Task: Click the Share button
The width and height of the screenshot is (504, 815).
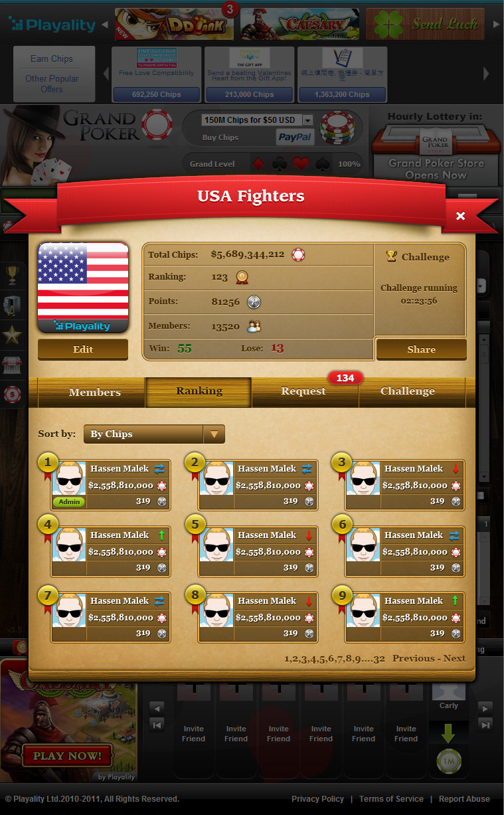Action: pos(422,349)
